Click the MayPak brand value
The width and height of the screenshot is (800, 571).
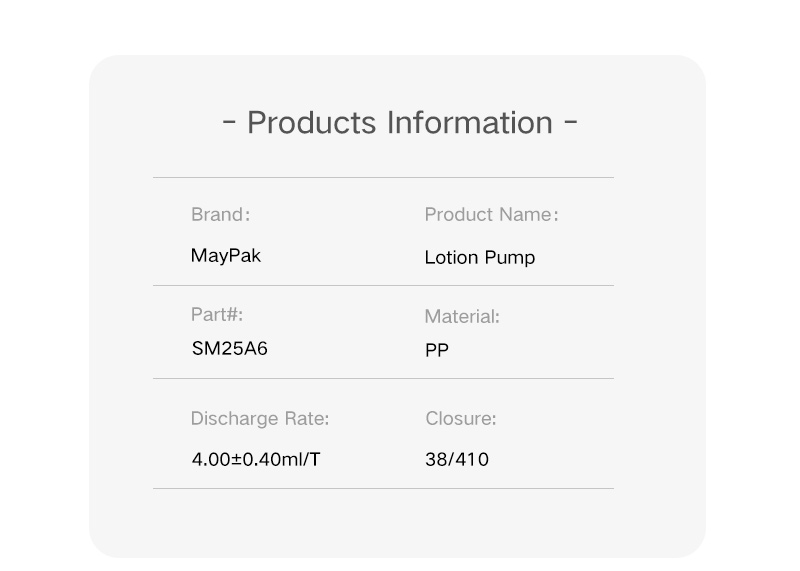pos(226,256)
